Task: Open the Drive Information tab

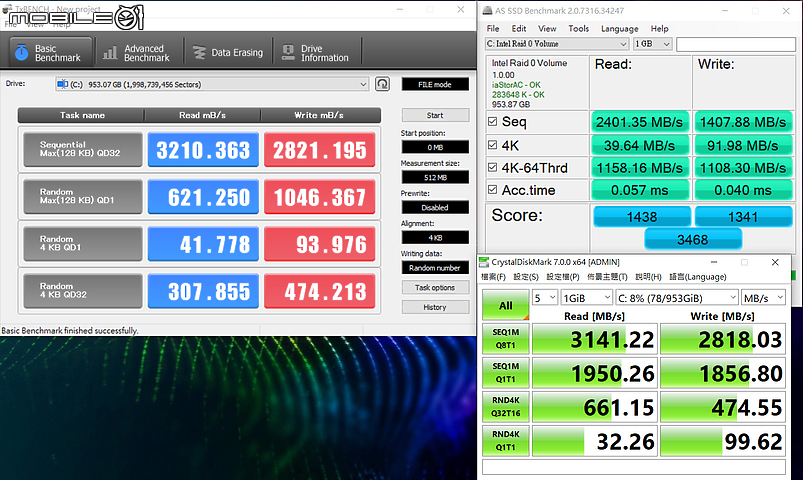Action: [x=316, y=53]
